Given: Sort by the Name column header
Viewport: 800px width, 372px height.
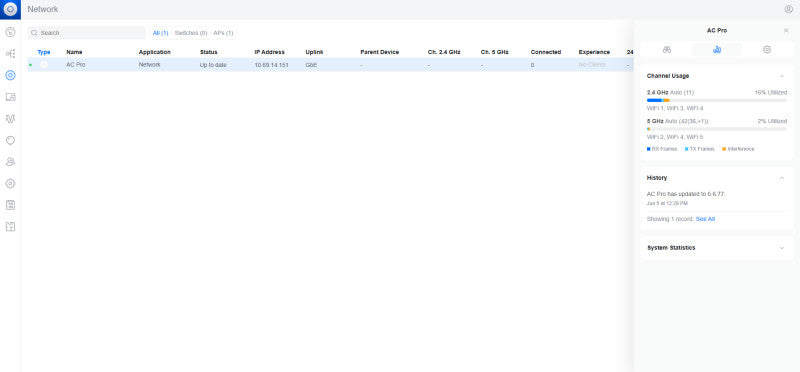Looking at the screenshot, I should (74, 52).
